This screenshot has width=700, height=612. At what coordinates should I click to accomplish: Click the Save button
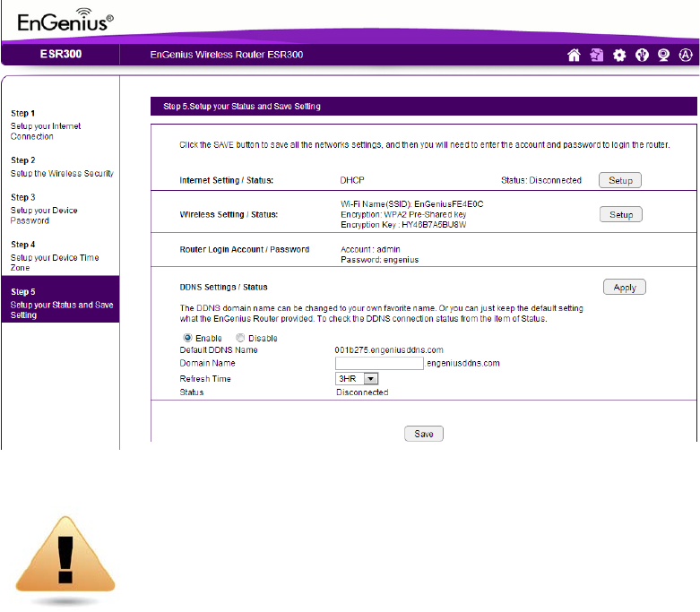click(x=424, y=434)
